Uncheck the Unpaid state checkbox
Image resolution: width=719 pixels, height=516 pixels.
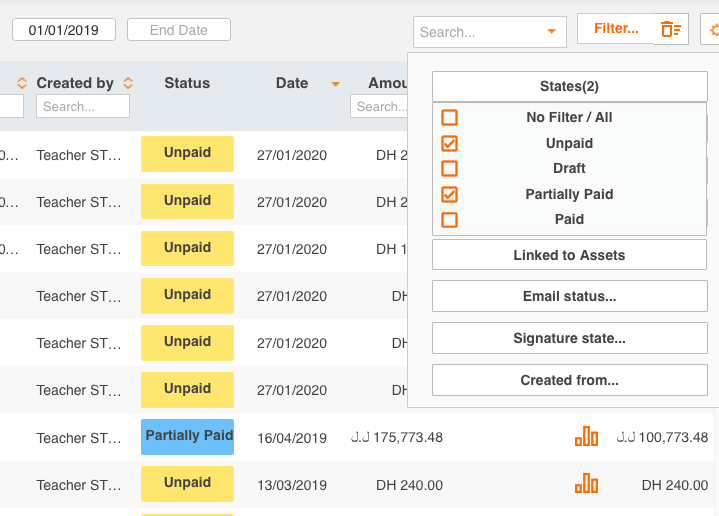[450, 143]
